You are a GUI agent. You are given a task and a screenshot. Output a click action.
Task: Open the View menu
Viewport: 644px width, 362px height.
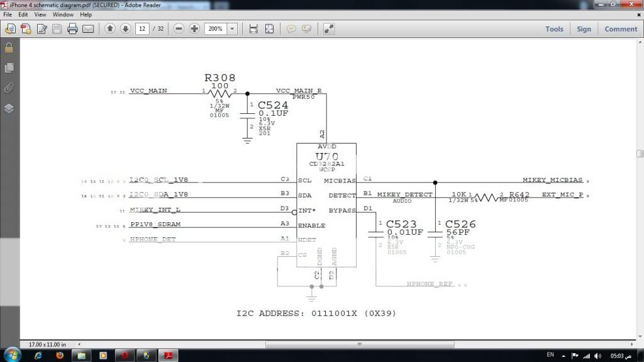(40, 14)
